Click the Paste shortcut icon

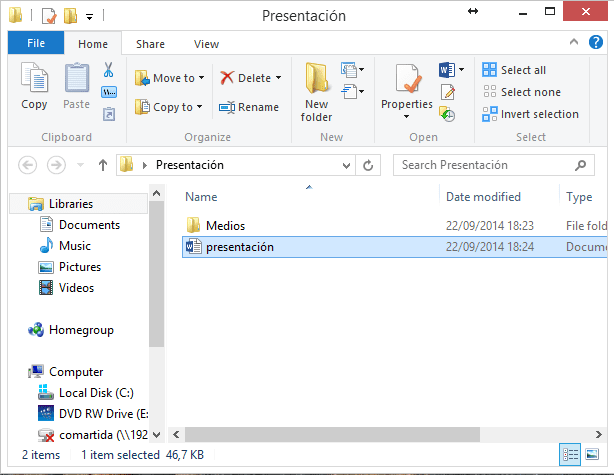tap(109, 114)
